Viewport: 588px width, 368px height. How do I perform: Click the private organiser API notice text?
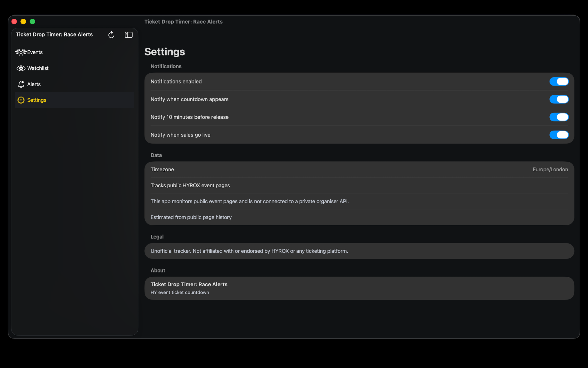tap(249, 201)
